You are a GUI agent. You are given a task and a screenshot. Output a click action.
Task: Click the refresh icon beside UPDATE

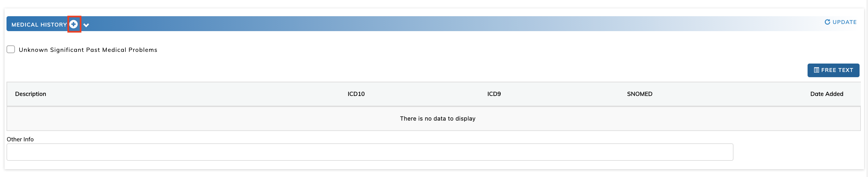point(827,22)
